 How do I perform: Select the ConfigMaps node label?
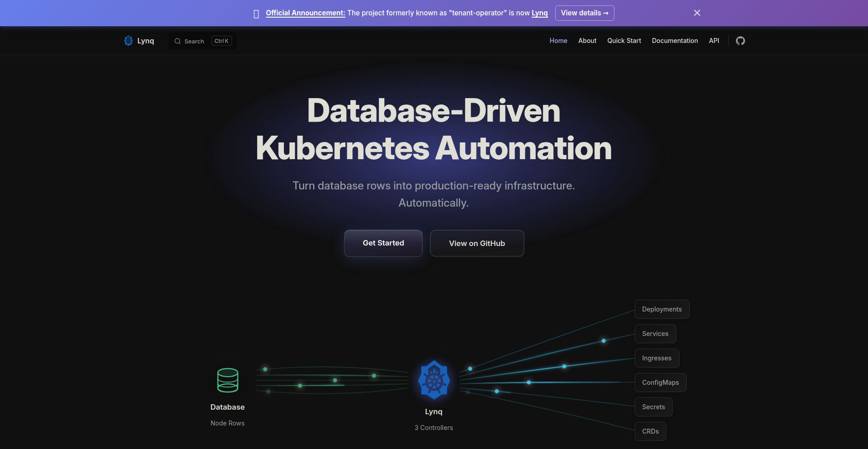[x=660, y=383]
